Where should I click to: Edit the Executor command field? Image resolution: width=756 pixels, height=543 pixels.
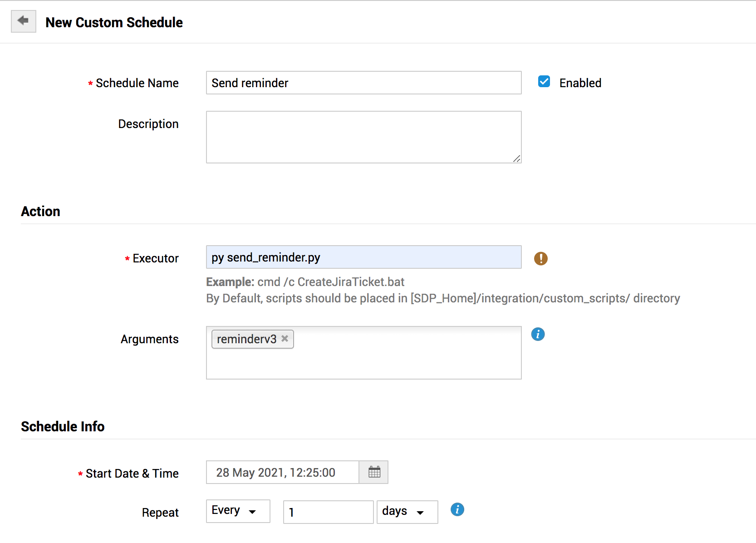[x=363, y=257]
